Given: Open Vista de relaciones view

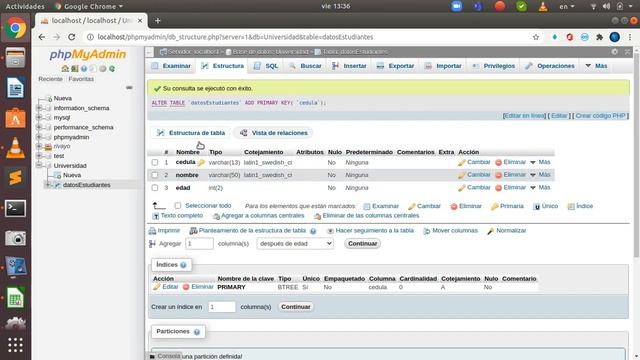Looking at the screenshot, I should tap(273, 133).
